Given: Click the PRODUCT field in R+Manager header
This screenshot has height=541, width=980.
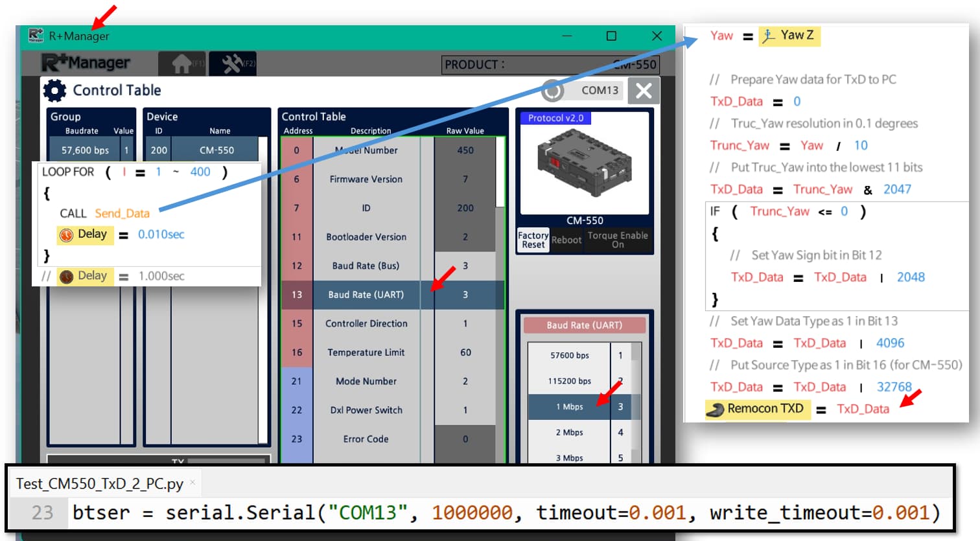Looking at the screenshot, I should tap(550, 65).
